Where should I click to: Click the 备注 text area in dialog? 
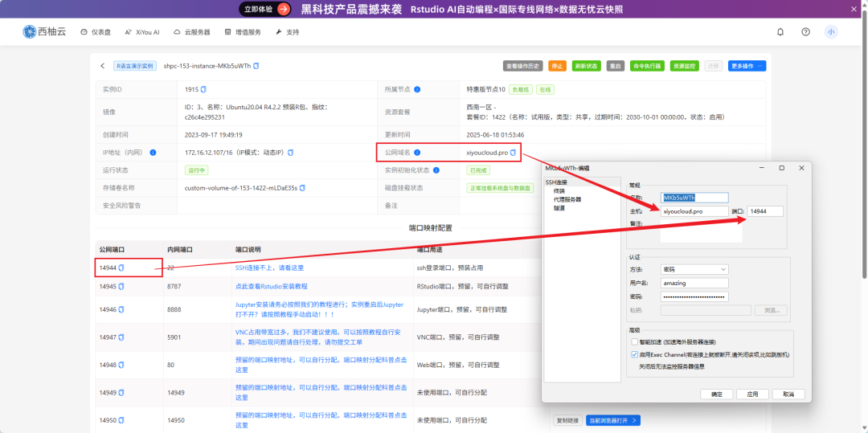702,230
